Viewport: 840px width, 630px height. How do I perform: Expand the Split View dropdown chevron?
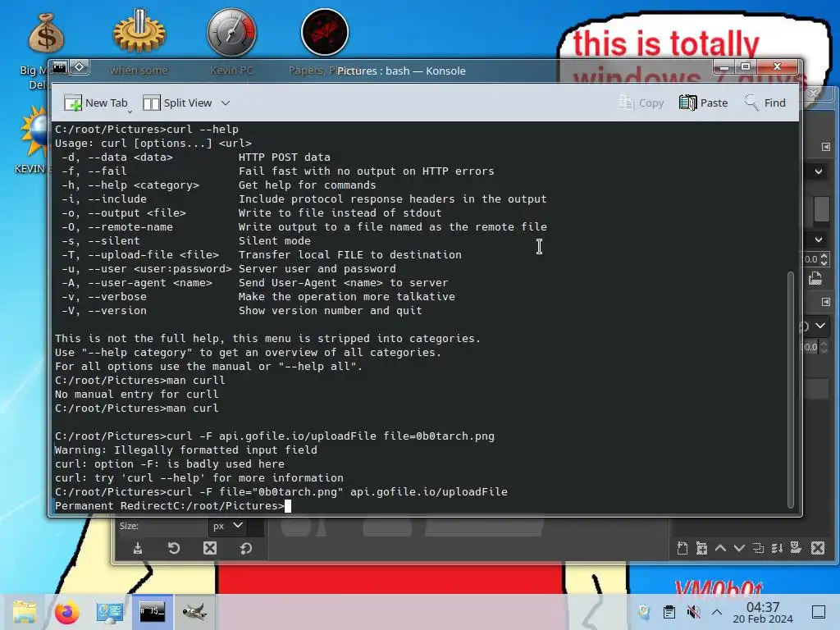click(x=226, y=103)
